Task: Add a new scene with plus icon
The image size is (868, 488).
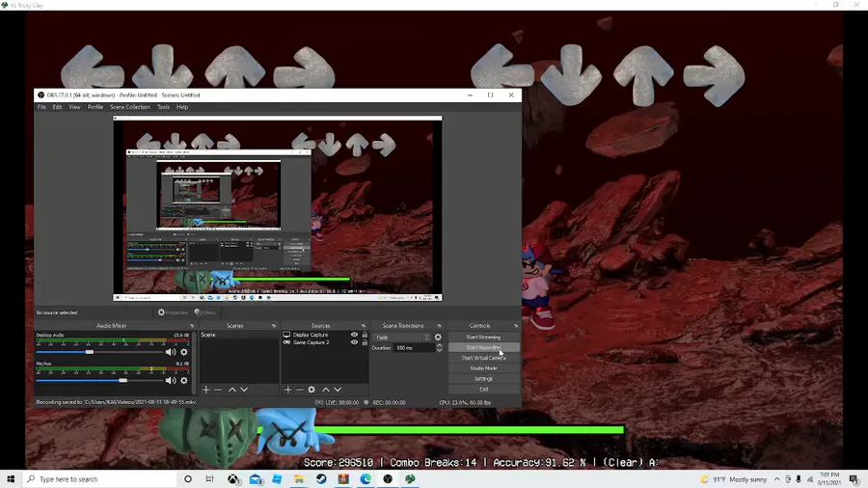Action: [206, 390]
